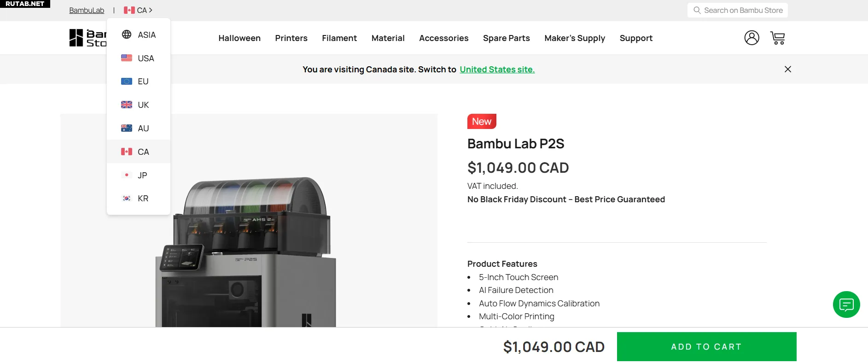Click the search magnifier icon
This screenshot has height=363, width=868.
tap(697, 10)
